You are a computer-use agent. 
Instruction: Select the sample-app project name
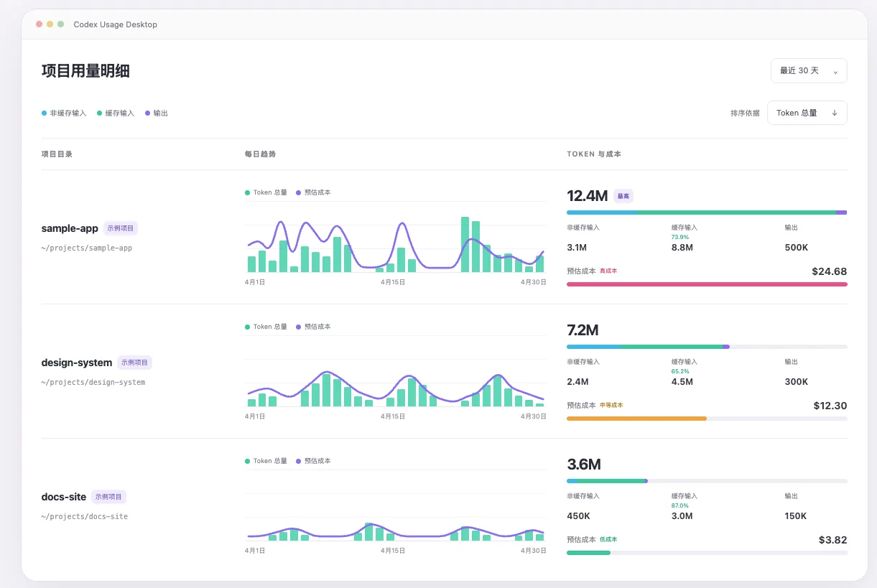click(x=70, y=228)
